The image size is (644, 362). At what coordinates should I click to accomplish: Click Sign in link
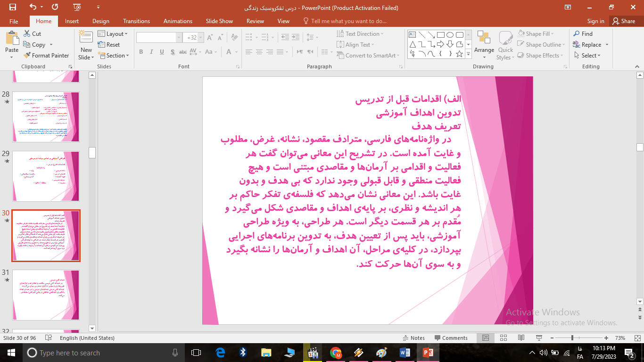coord(596,21)
